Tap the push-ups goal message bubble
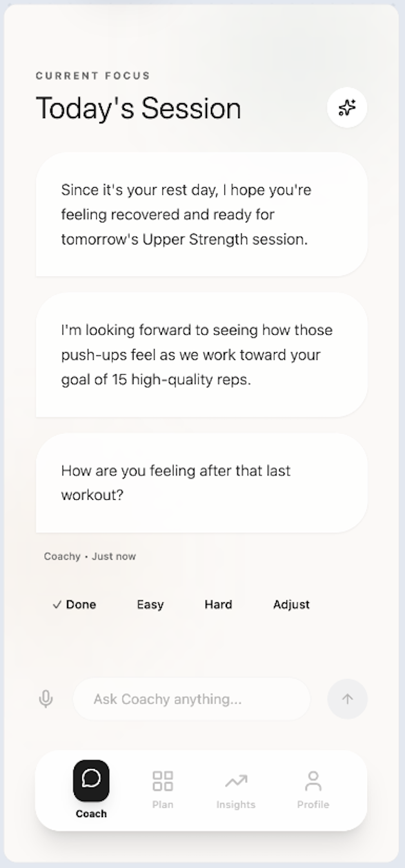The height and width of the screenshot is (868, 405). click(x=201, y=355)
